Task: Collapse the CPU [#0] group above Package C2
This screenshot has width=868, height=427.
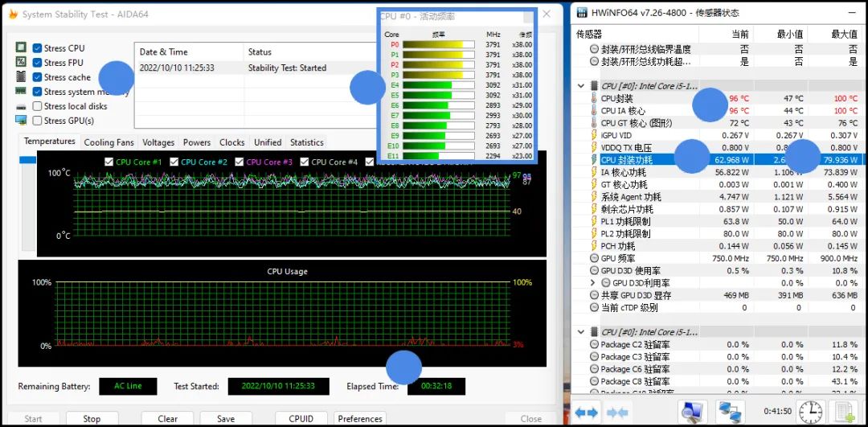Action: (x=581, y=332)
